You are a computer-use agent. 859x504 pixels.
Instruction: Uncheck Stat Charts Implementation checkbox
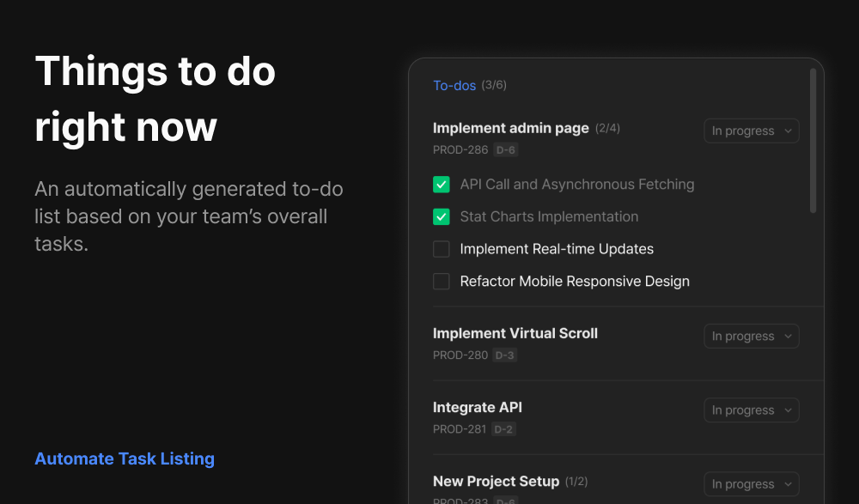[x=441, y=217]
